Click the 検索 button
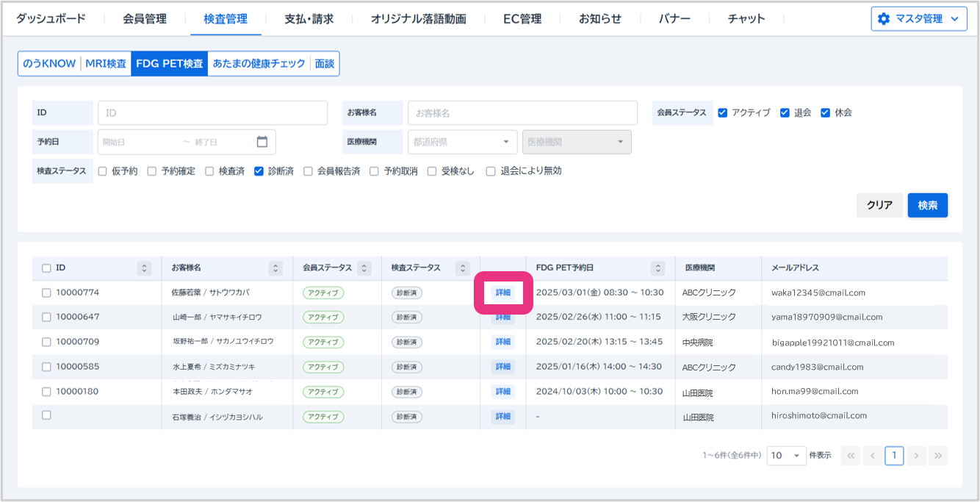The height and width of the screenshot is (502, 980). 927,205
